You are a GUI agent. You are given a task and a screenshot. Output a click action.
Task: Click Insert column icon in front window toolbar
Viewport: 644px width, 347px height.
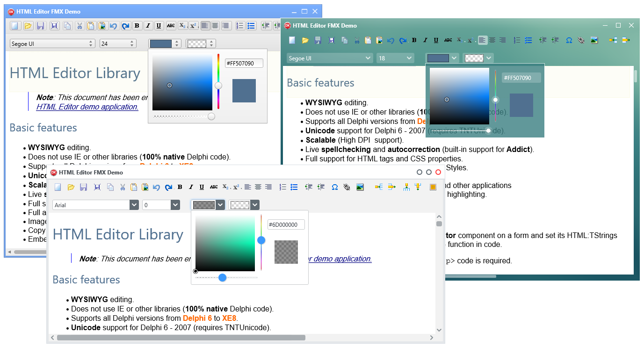point(406,187)
